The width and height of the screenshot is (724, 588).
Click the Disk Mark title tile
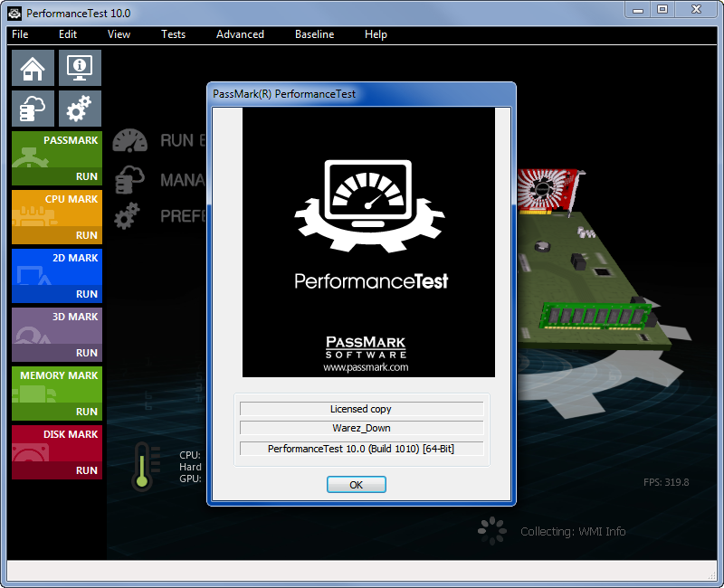pos(57,443)
